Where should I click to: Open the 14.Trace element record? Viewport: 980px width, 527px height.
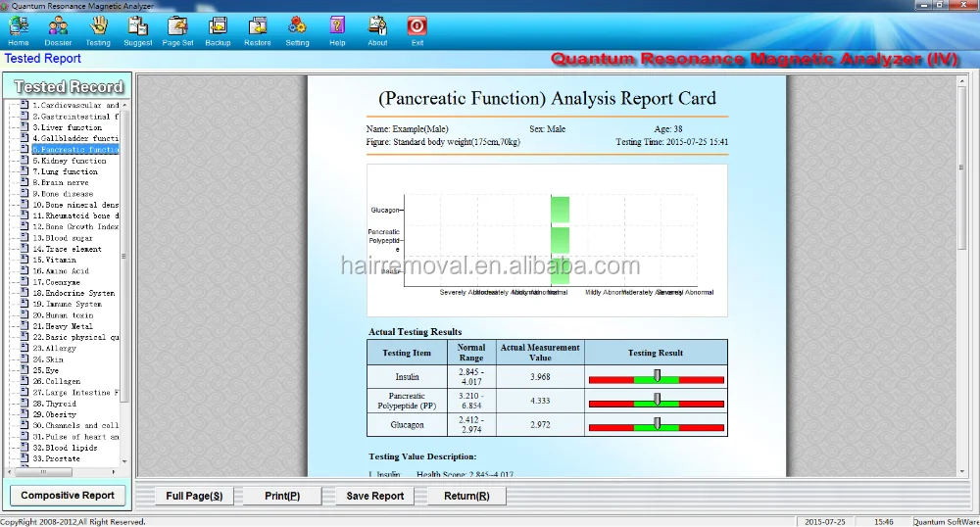tap(67, 249)
